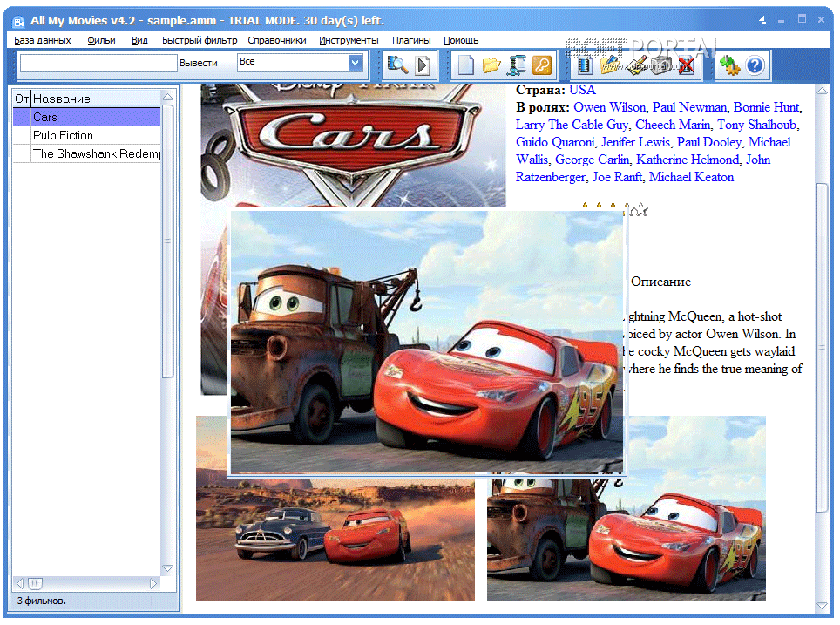Screen dimensions: 840x625
Task: Click the details pane scrollbar down arrow
Action: (x=823, y=606)
